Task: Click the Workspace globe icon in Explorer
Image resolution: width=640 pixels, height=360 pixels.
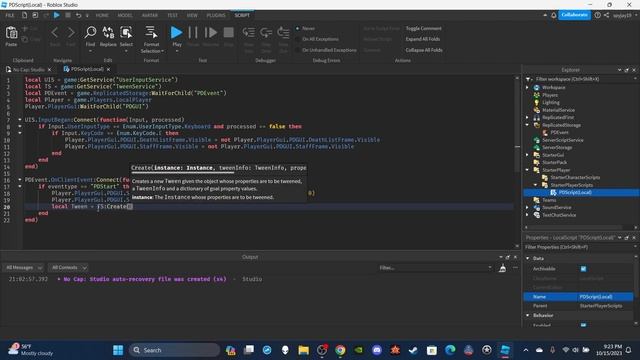Action: tap(537, 87)
